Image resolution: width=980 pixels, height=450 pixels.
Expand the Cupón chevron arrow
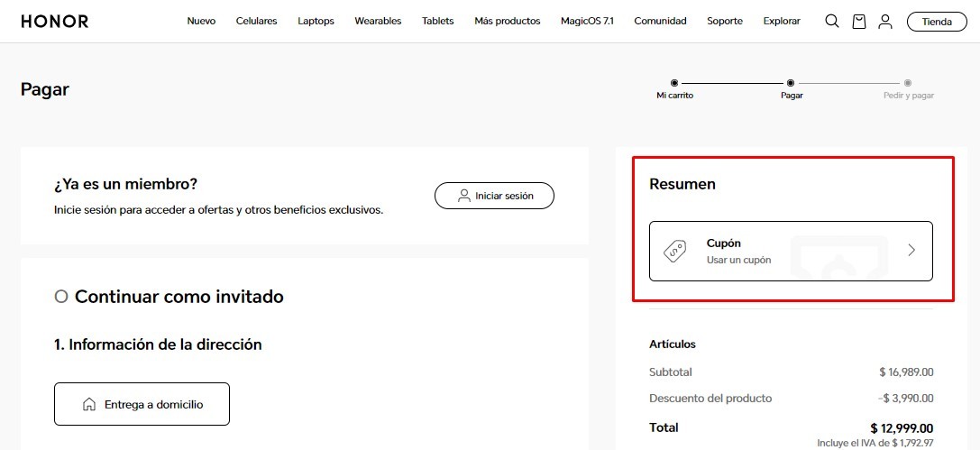tap(911, 251)
